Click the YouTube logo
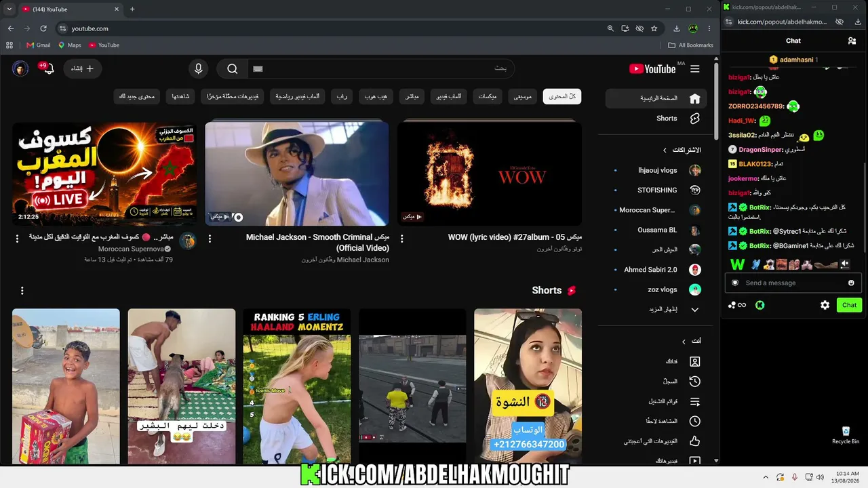The height and width of the screenshot is (488, 868). (652, 68)
